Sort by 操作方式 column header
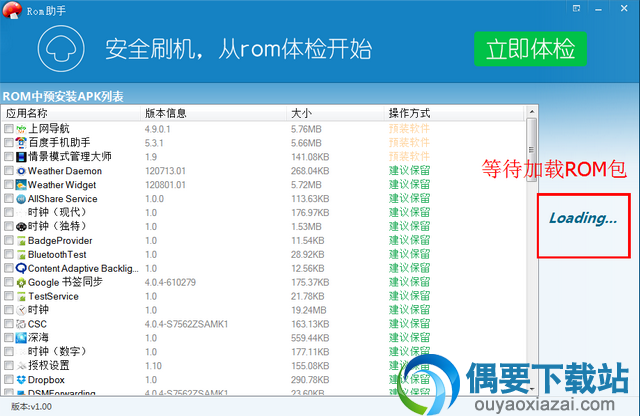 tap(454, 113)
